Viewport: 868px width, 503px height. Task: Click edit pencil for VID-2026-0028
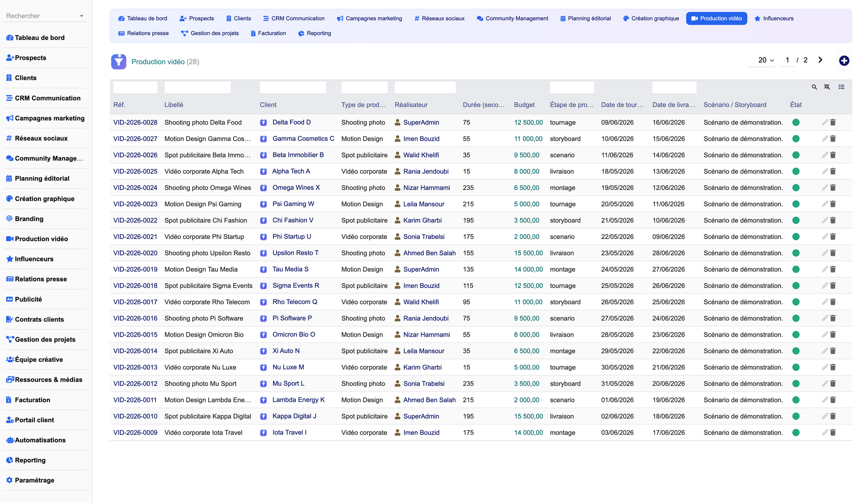[x=825, y=122]
